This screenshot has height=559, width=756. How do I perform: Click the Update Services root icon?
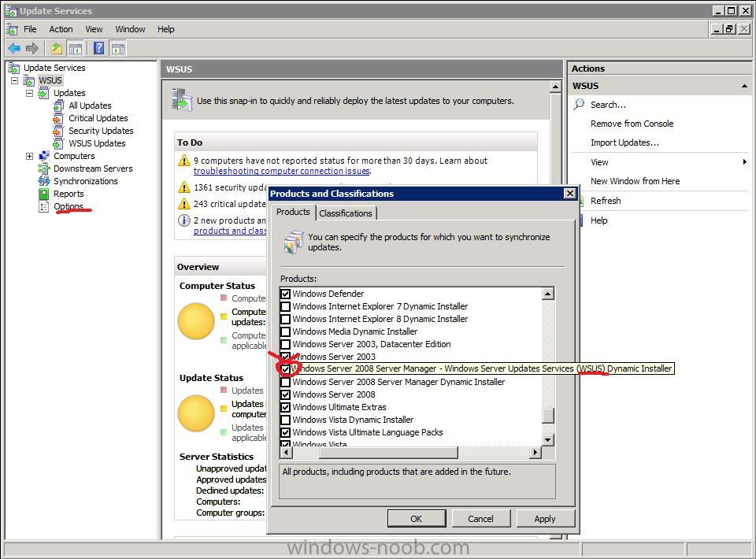(14, 68)
